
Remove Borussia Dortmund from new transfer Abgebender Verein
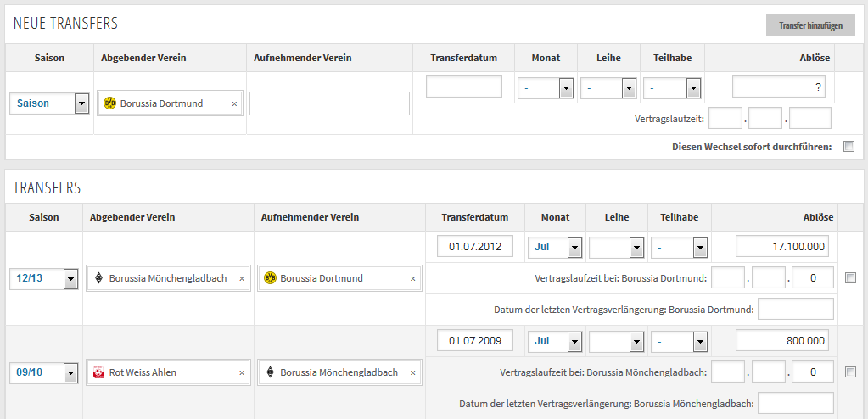234,103
